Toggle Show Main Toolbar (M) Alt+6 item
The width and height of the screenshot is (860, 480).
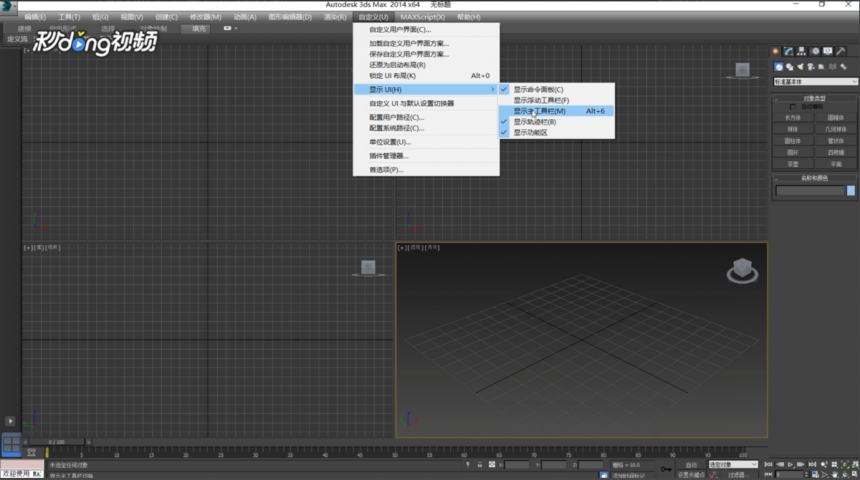(556, 111)
